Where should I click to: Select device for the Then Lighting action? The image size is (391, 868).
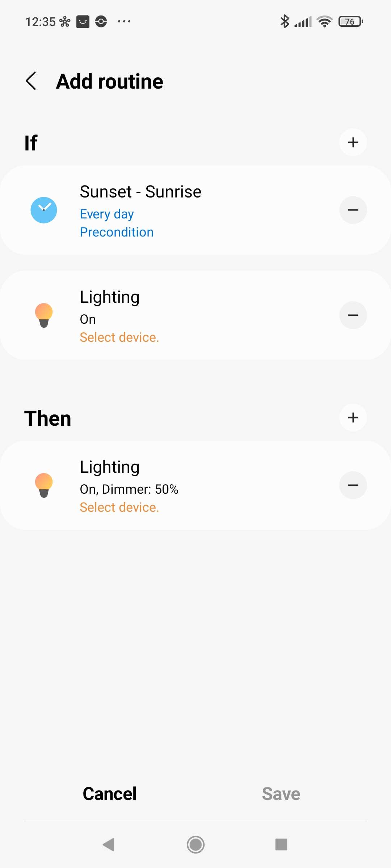point(119,507)
